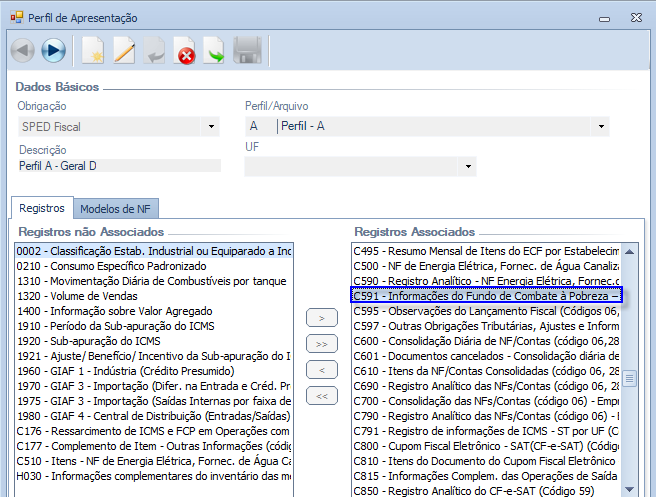Click the next record blue arrow
Image resolution: width=656 pixels, height=497 pixels.
[54, 50]
